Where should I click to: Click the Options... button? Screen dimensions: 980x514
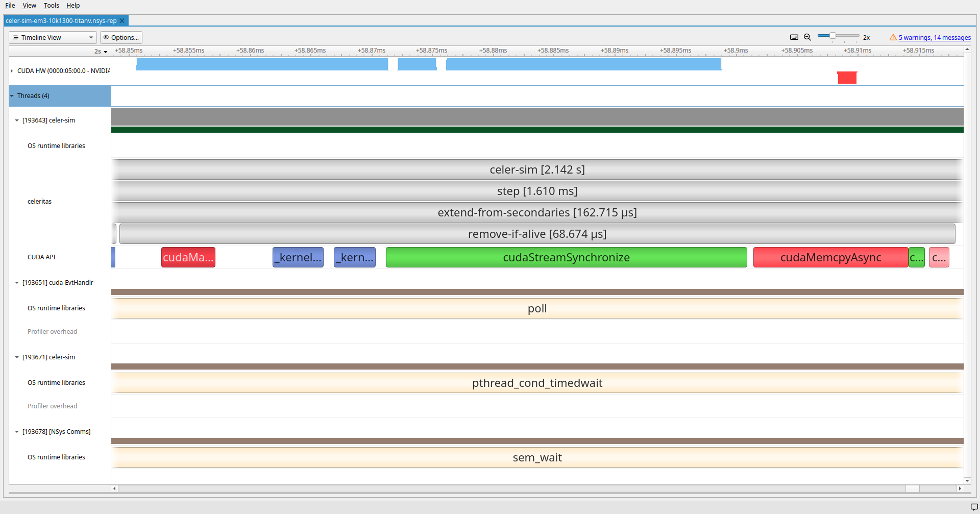point(121,37)
